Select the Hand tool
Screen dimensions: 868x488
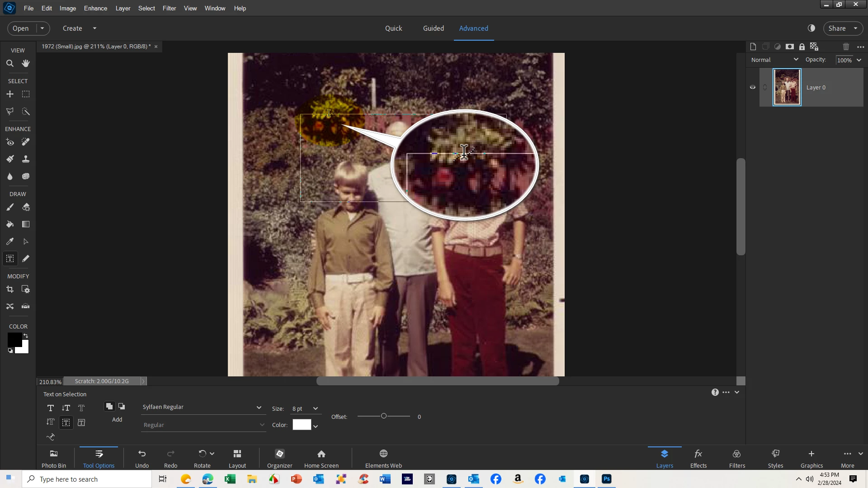26,64
